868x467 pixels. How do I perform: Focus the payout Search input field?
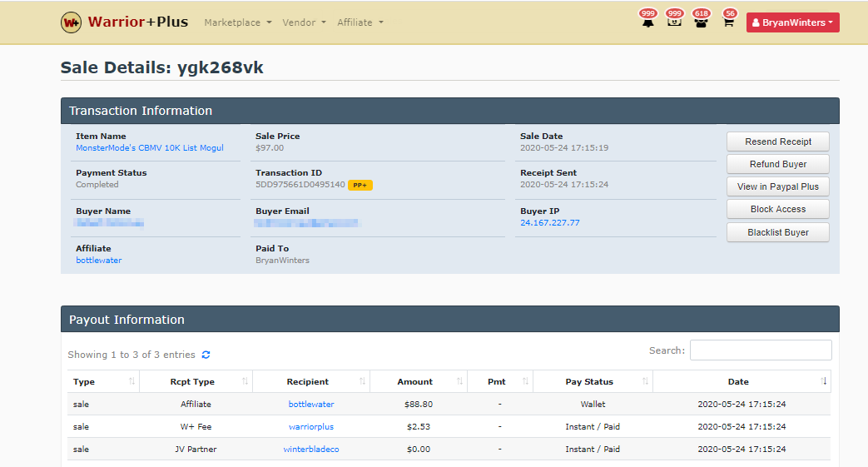point(761,350)
